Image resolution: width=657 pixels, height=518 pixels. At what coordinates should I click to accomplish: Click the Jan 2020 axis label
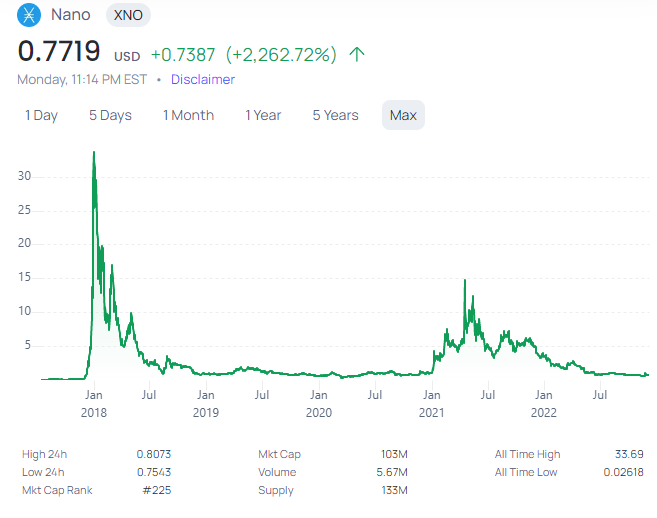(x=319, y=404)
